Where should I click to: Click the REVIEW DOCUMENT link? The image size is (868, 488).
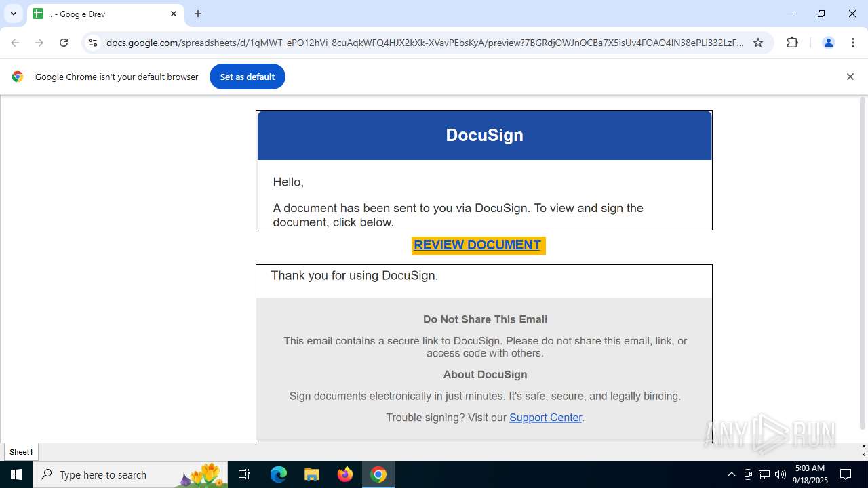[x=478, y=245]
